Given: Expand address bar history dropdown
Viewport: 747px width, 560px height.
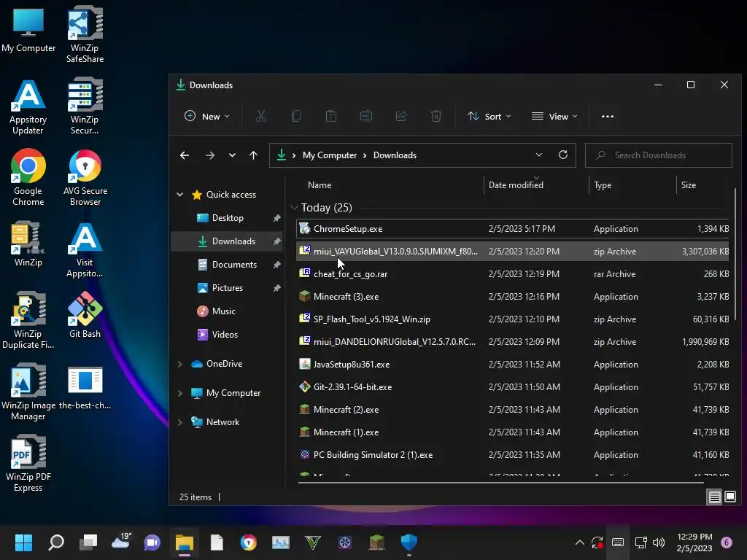Looking at the screenshot, I should [x=539, y=155].
